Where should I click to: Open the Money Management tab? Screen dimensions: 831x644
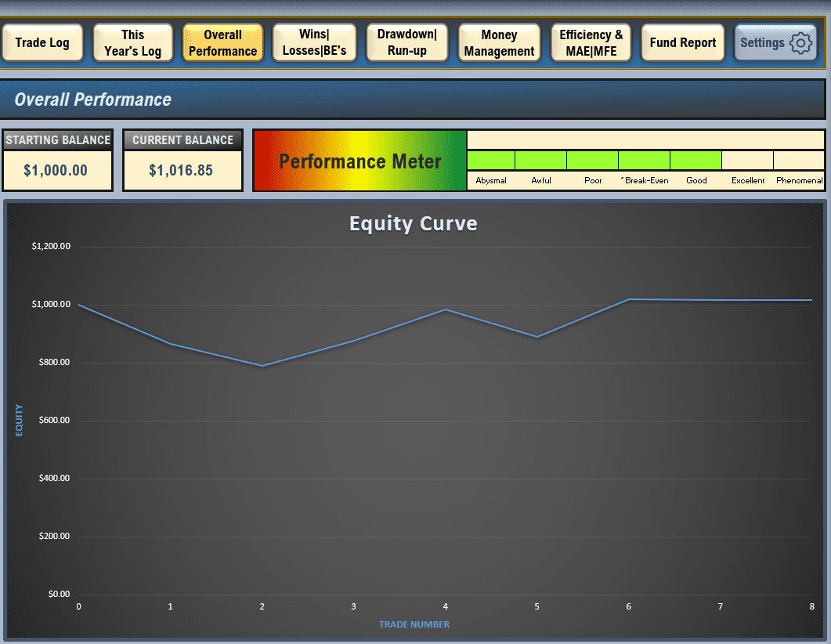click(499, 43)
